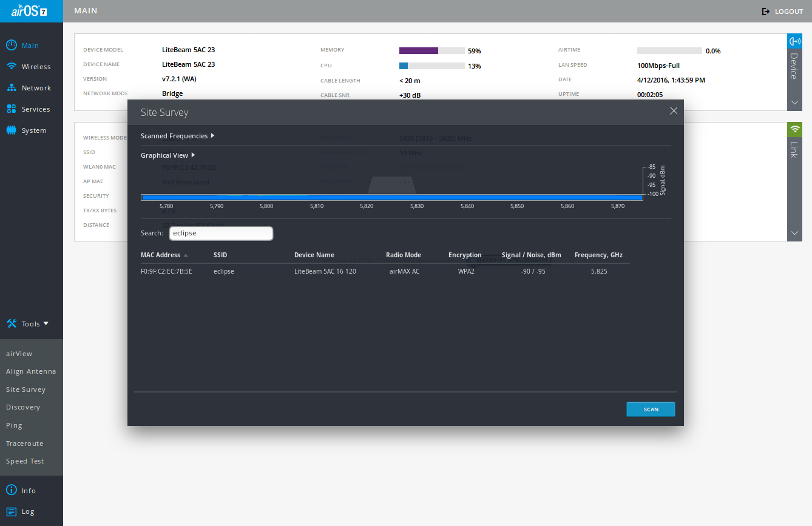Close the Site Survey dialog
The height and width of the screenshot is (526, 812).
point(673,110)
